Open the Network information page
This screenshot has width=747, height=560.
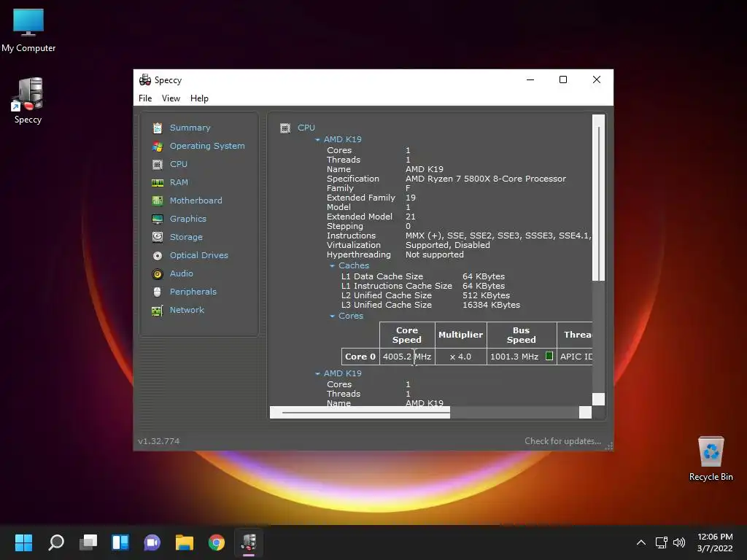pos(187,310)
